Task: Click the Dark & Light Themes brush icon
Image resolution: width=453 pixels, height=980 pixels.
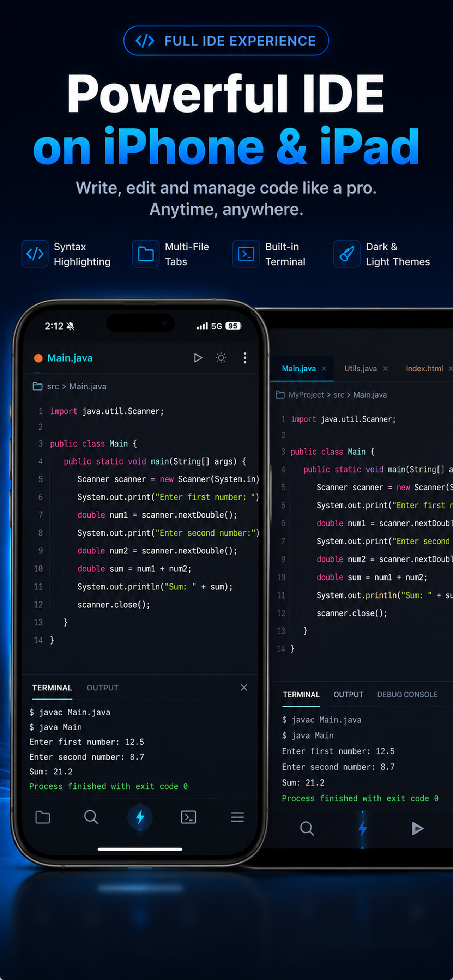Action: (x=347, y=254)
